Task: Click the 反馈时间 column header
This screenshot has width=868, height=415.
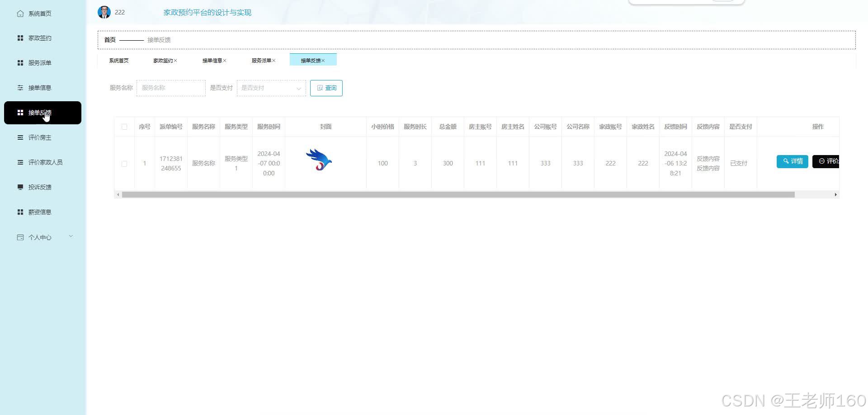Action: [x=675, y=127]
